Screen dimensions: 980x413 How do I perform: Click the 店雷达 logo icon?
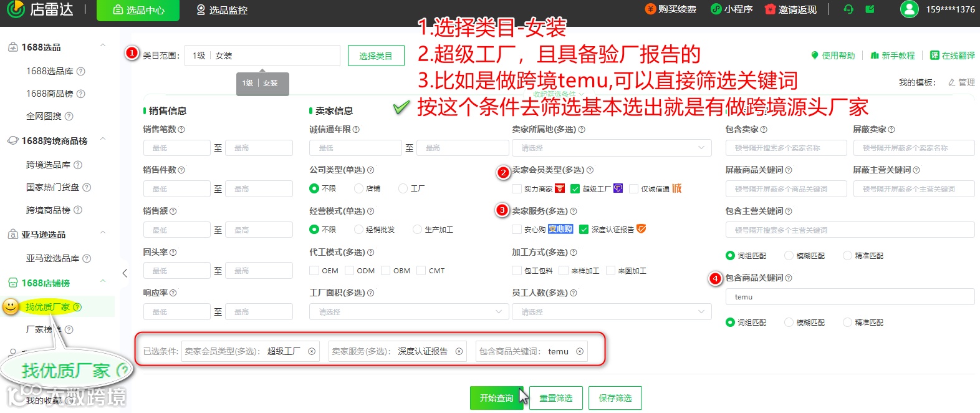coord(16,9)
